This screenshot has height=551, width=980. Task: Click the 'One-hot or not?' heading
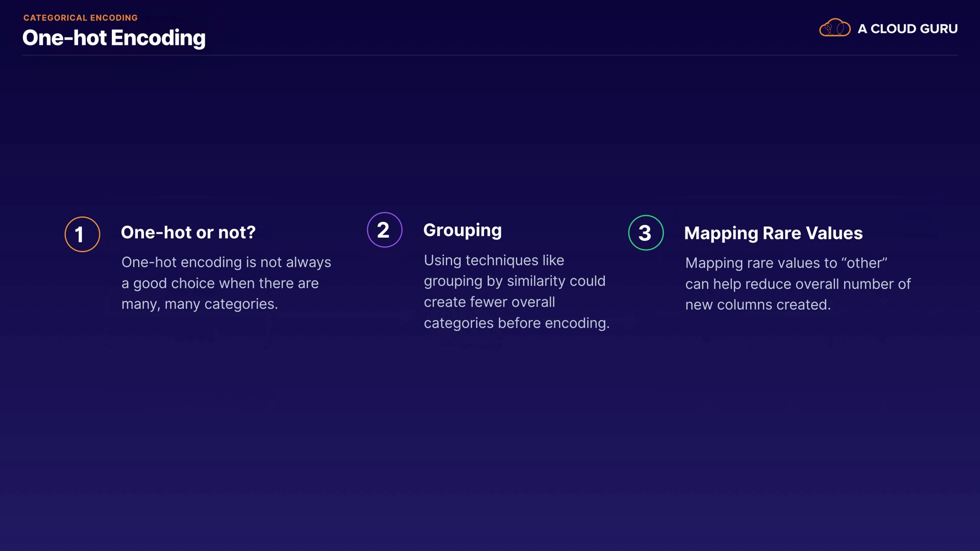click(x=188, y=233)
